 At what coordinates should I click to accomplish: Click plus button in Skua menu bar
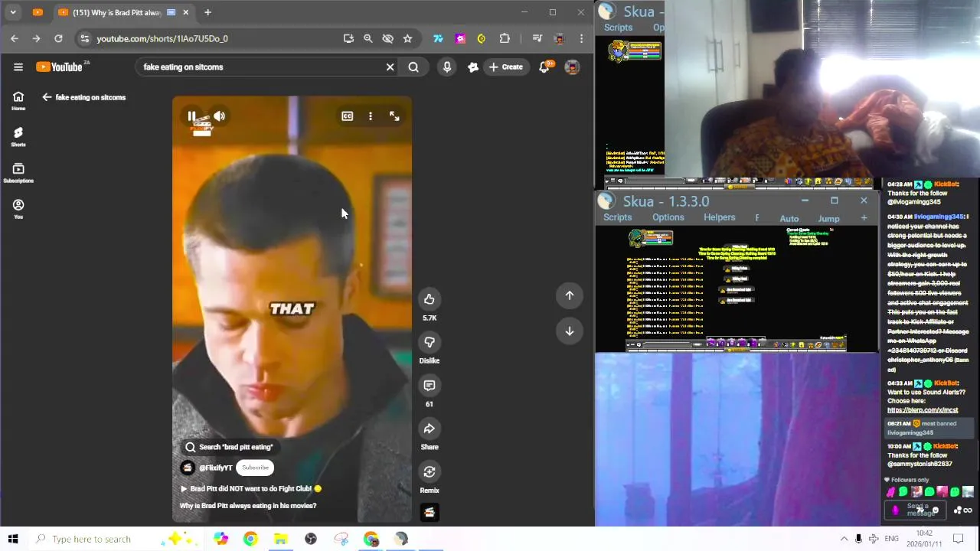pos(864,218)
